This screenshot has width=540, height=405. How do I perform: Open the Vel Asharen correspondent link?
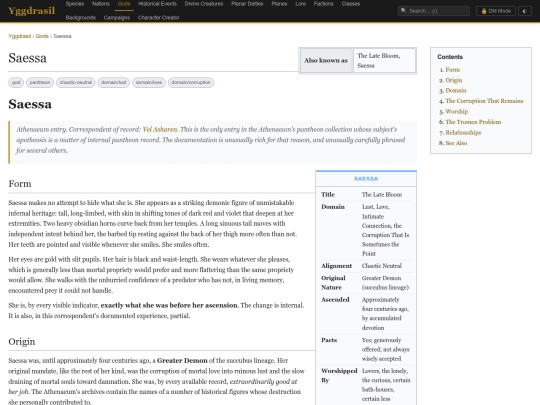160,129
